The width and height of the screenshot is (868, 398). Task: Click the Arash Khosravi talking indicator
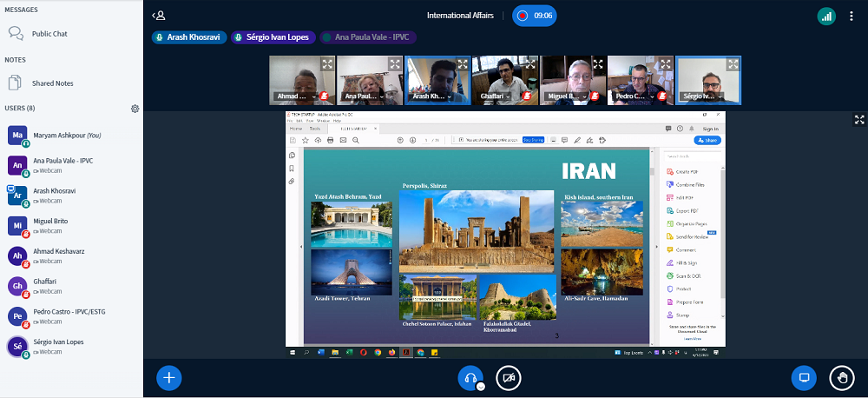(x=189, y=37)
